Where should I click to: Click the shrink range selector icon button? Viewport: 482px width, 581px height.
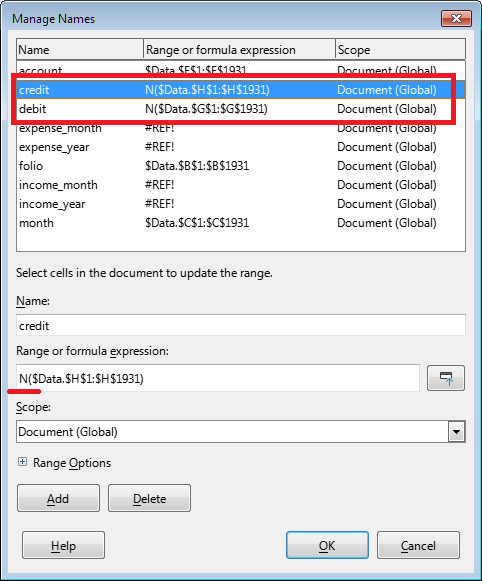click(446, 378)
